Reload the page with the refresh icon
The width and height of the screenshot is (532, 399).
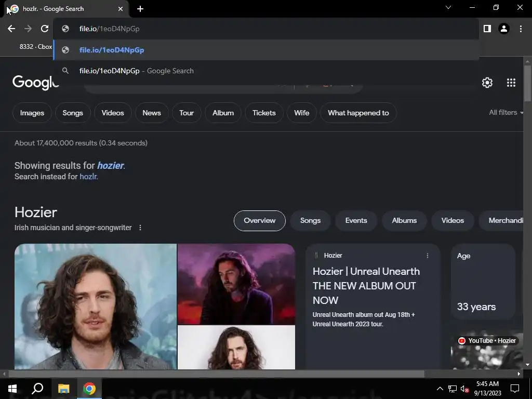pos(45,29)
